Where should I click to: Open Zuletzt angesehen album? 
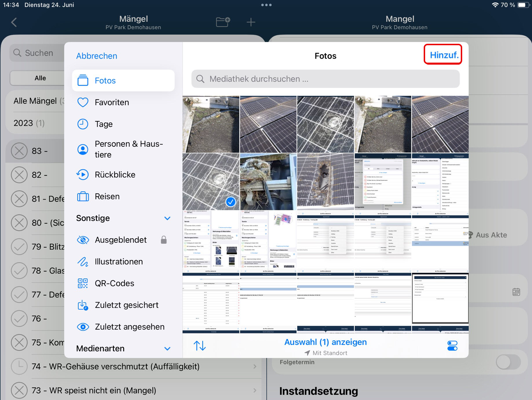pos(123,327)
